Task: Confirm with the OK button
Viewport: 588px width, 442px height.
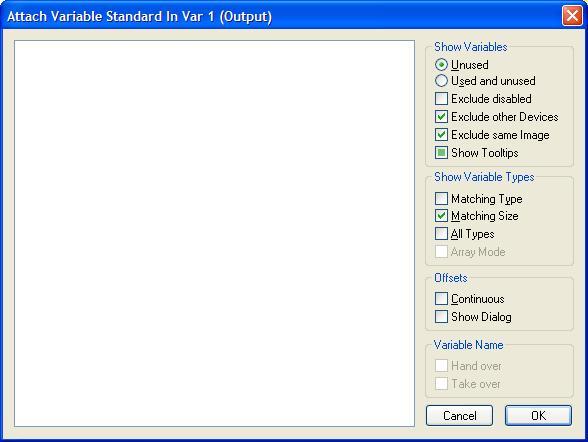Action: (538, 415)
